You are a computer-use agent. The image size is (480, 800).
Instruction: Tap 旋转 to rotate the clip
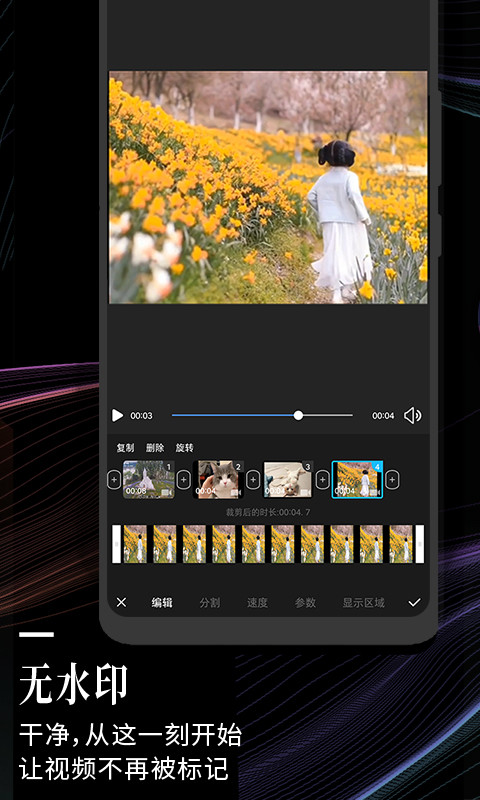tap(185, 448)
